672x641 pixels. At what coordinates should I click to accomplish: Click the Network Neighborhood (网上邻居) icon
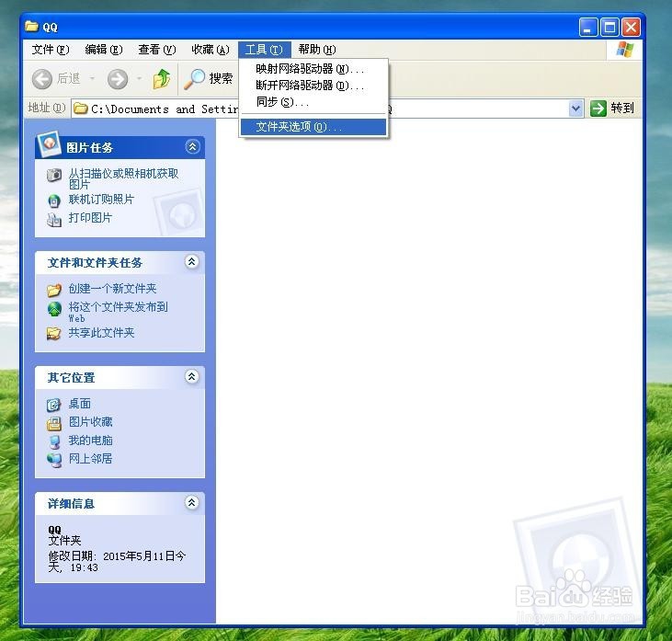(x=54, y=460)
